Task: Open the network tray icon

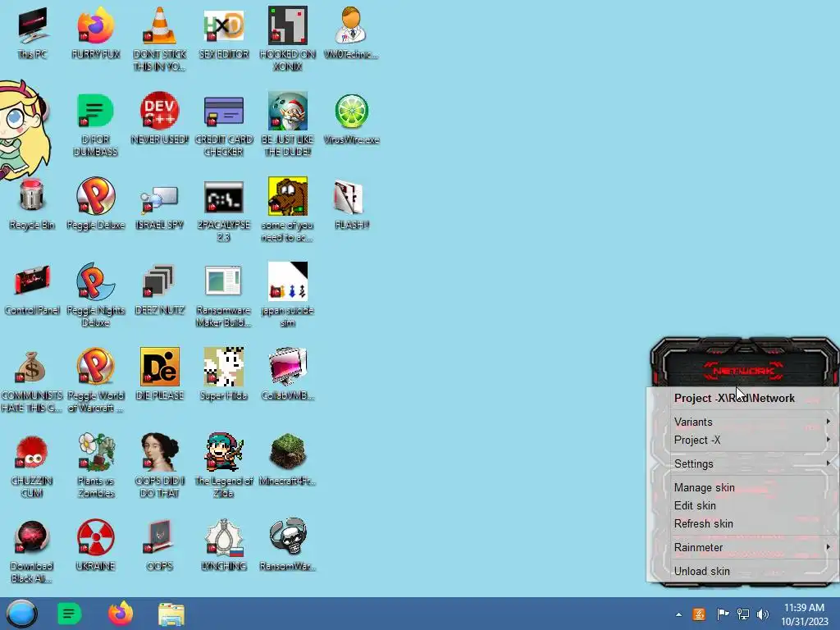Action: pyautogui.click(x=743, y=614)
